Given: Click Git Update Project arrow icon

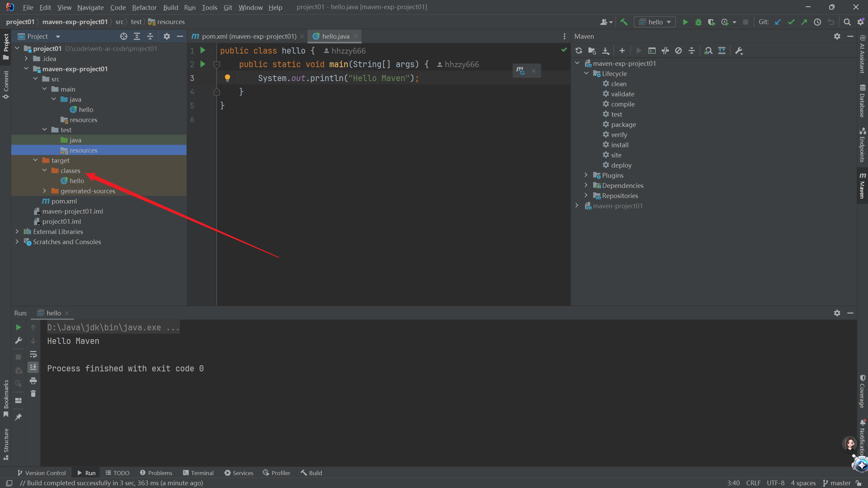Looking at the screenshot, I should coord(778,22).
